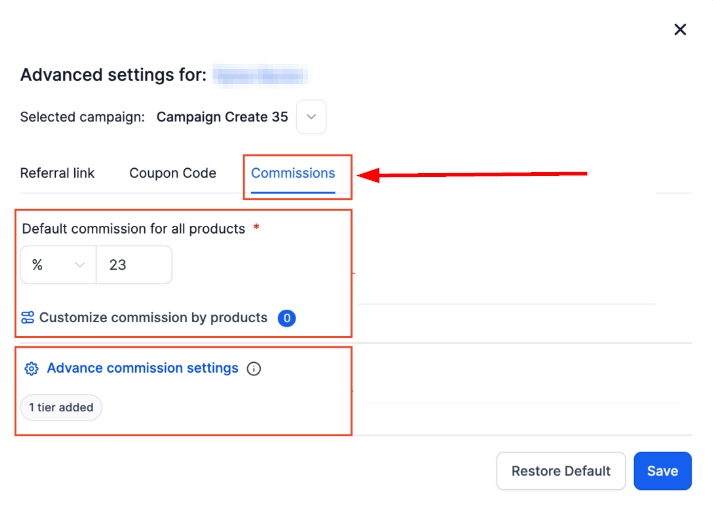Switch to the Referral link tab
This screenshot has width=713, height=521.
(57, 173)
